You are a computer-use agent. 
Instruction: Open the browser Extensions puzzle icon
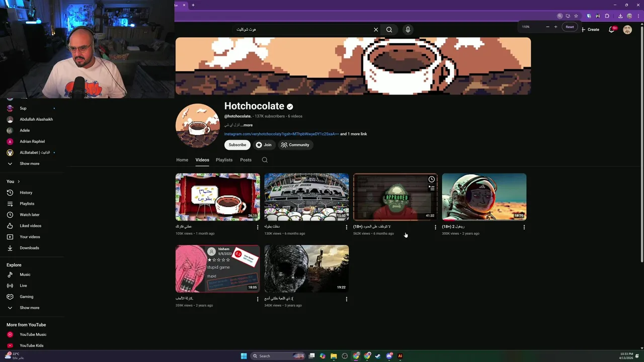[607, 16]
